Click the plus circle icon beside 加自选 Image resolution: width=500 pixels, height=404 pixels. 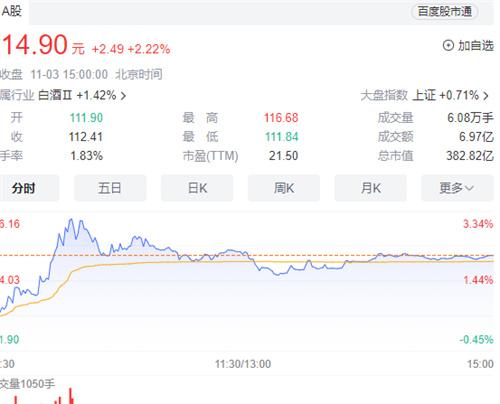(448, 45)
